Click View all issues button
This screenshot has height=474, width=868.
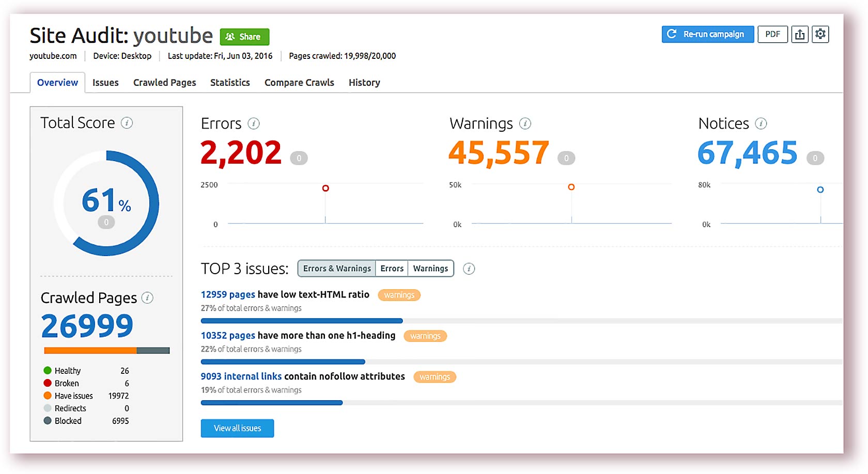click(237, 428)
